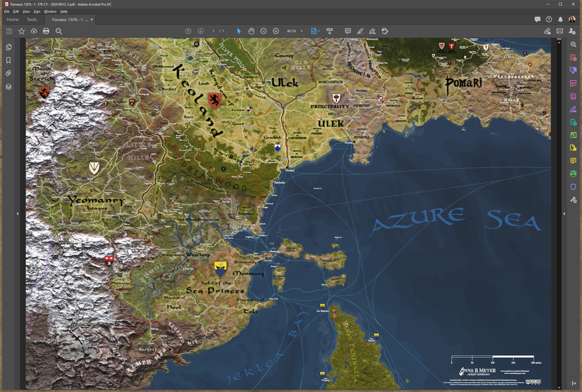Screen dimensions: 582x392
Task: Collapse the right tools pane arrow
Action: [564, 213]
